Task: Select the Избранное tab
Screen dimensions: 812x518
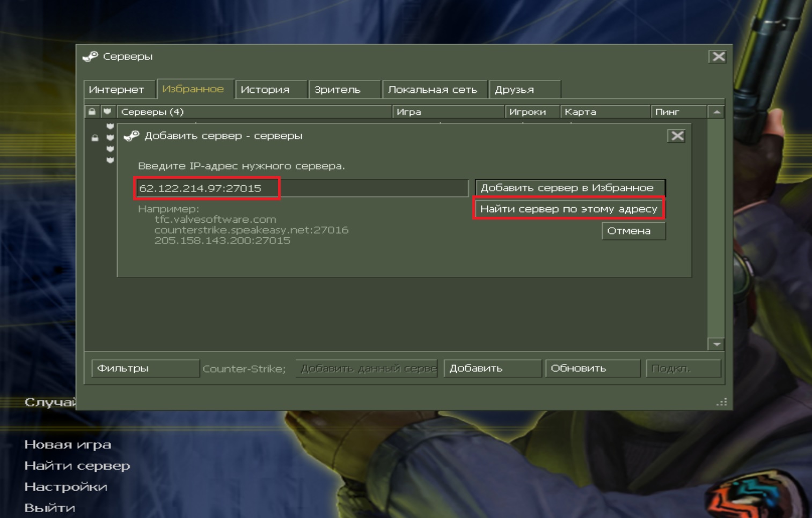Action: click(195, 89)
